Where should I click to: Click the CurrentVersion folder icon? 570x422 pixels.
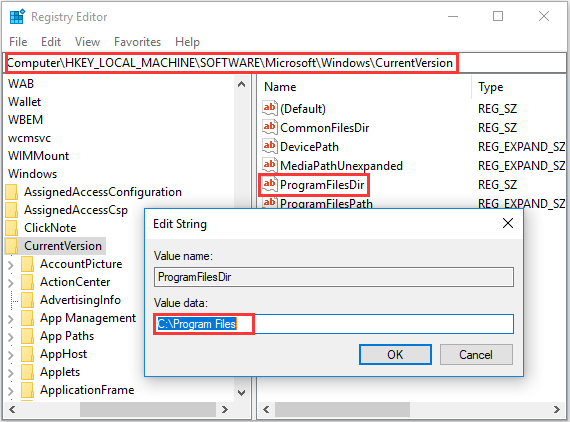coord(12,246)
